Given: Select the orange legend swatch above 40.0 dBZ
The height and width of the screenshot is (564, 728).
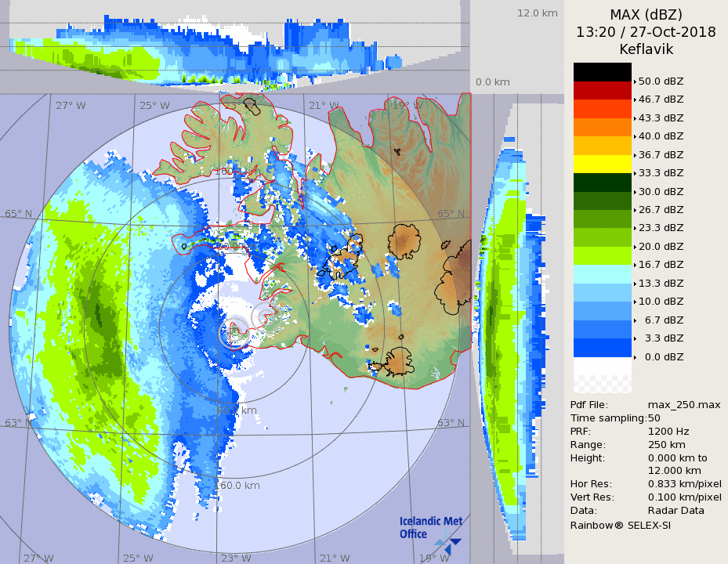Looking at the screenshot, I should click(602, 127).
